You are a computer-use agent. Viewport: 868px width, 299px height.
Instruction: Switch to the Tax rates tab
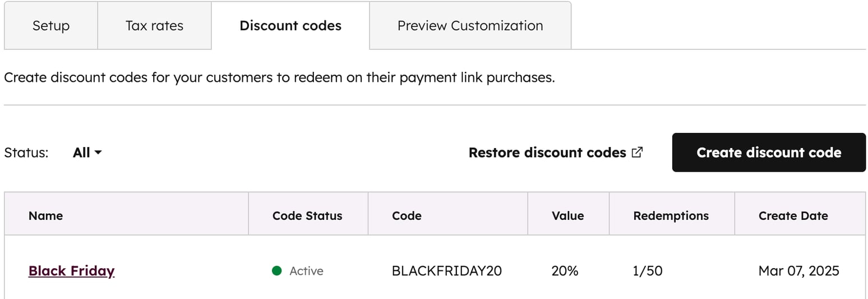tap(154, 26)
